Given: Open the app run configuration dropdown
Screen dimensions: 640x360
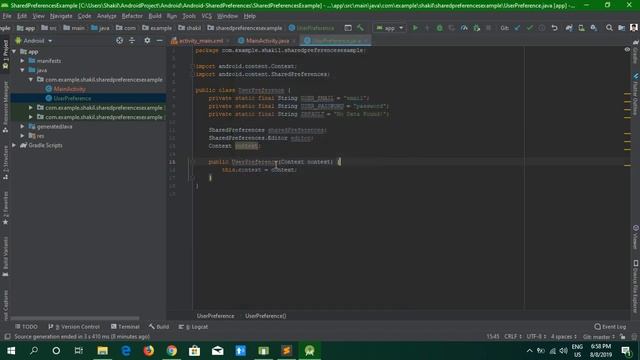Looking at the screenshot, I should point(389,28).
